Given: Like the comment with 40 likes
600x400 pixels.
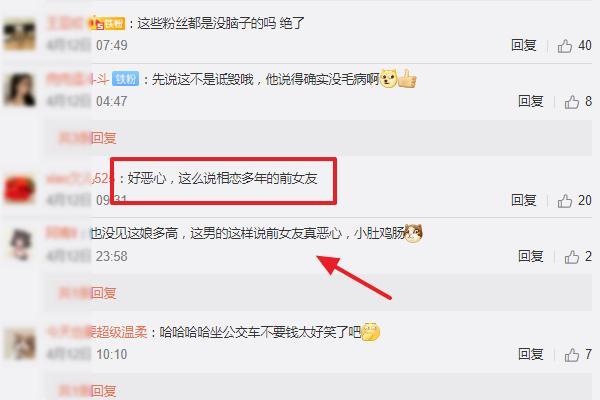Looking at the screenshot, I should (564, 46).
